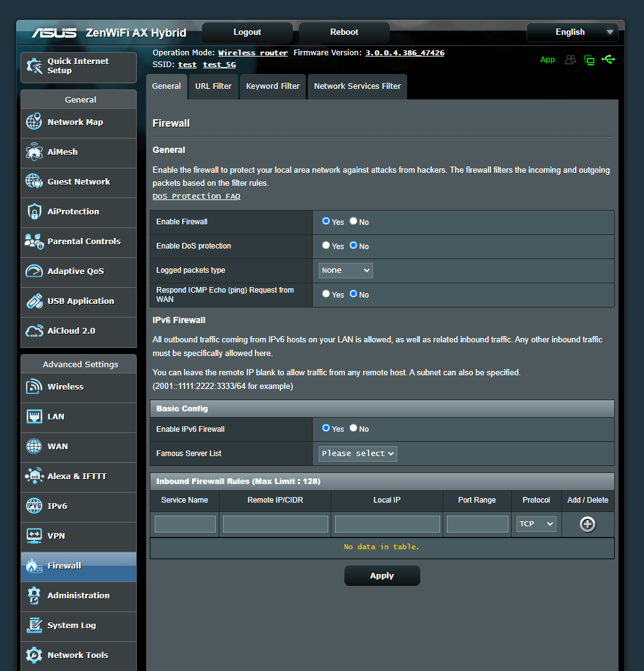Viewport: 644px width, 671px height.
Task: Open System Log menu item
Action: tap(78, 626)
